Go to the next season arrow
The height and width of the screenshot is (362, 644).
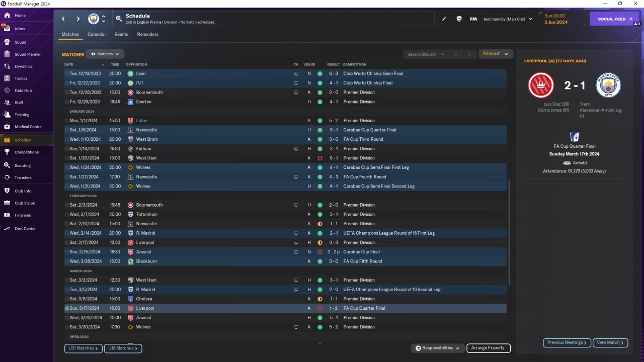click(x=469, y=54)
